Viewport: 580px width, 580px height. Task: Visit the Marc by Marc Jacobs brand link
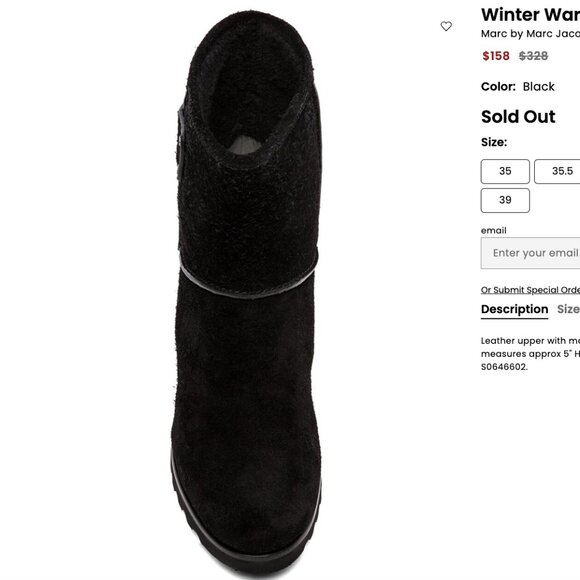pos(530,34)
